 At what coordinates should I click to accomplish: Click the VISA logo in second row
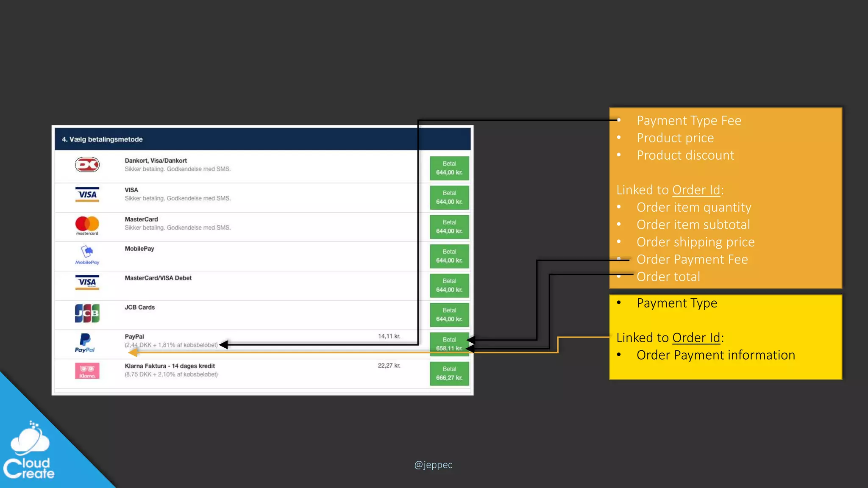(87, 194)
